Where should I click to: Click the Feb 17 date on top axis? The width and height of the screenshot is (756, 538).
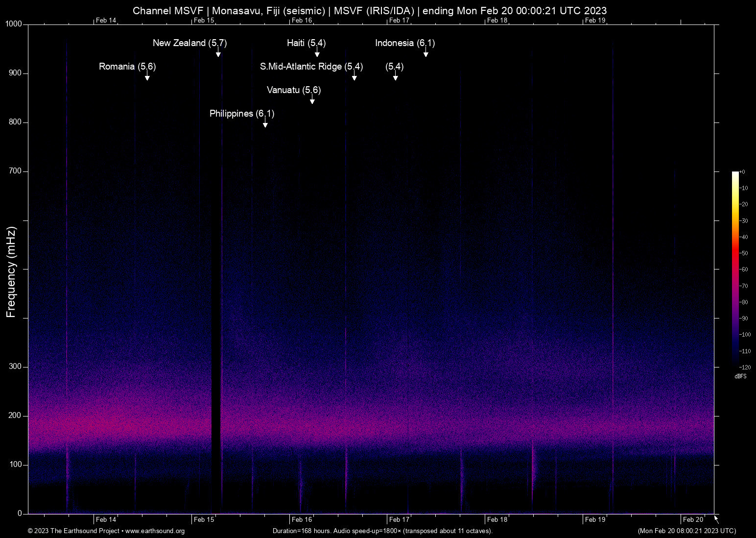coord(399,21)
